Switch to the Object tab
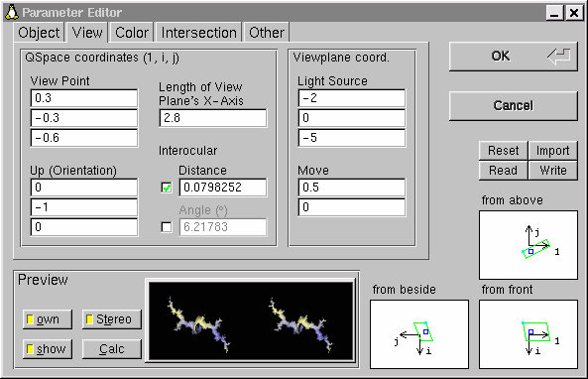This screenshot has width=588, height=379. pyautogui.click(x=39, y=33)
